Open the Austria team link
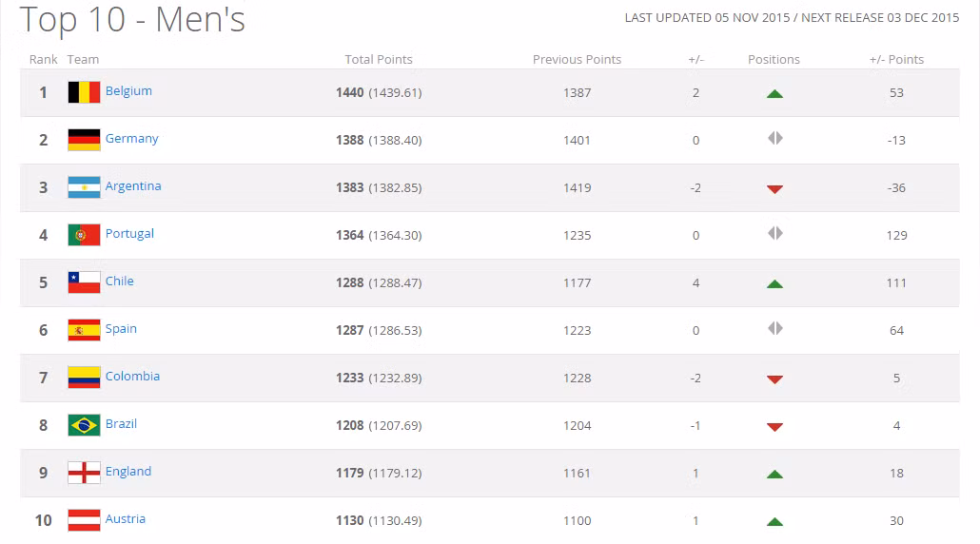 (125, 518)
